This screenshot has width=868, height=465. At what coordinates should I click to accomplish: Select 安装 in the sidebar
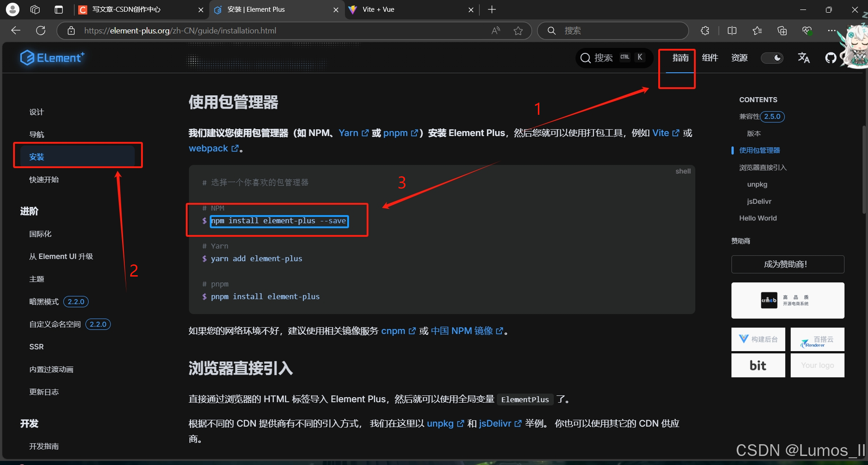77,157
